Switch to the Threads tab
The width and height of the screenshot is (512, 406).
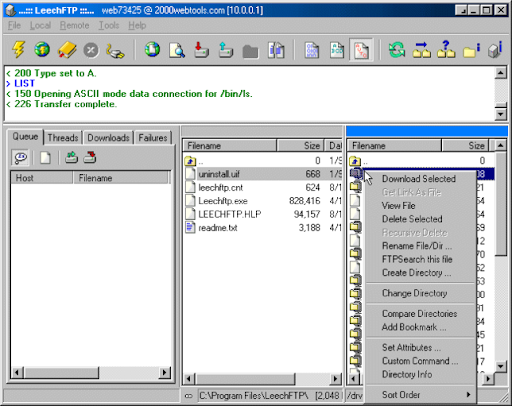pyautogui.click(x=63, y=138)
